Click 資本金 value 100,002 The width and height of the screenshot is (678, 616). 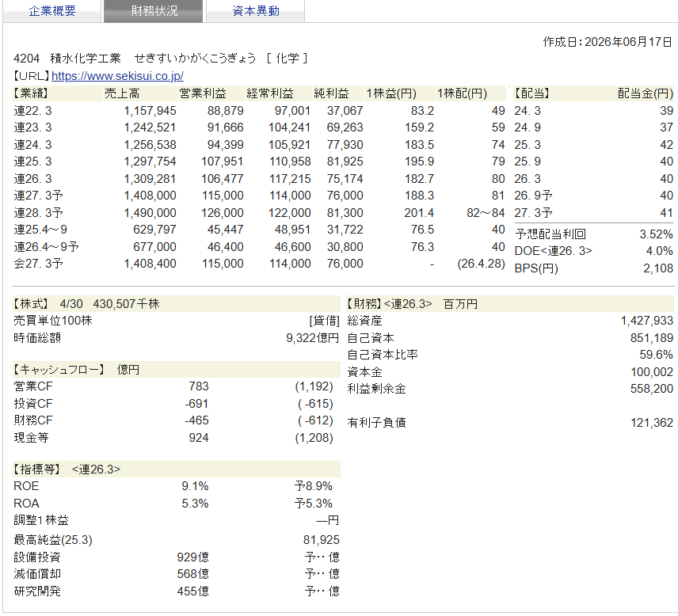point(652,372)
